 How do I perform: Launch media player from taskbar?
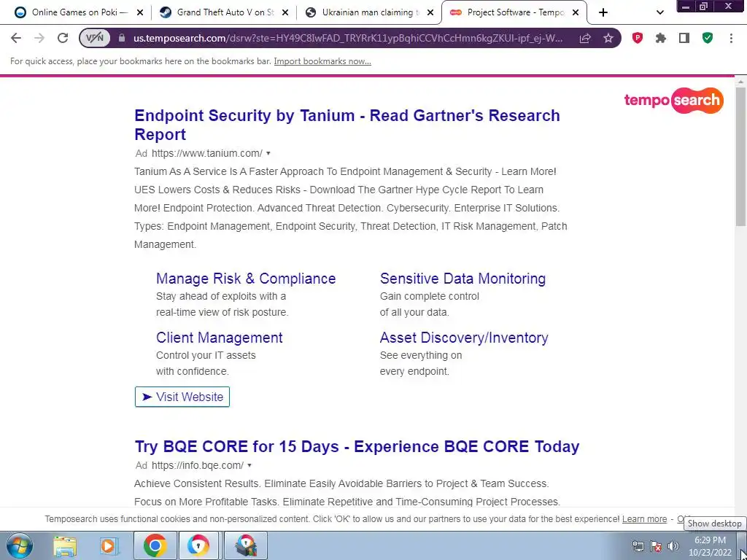[x=109, y=545]
